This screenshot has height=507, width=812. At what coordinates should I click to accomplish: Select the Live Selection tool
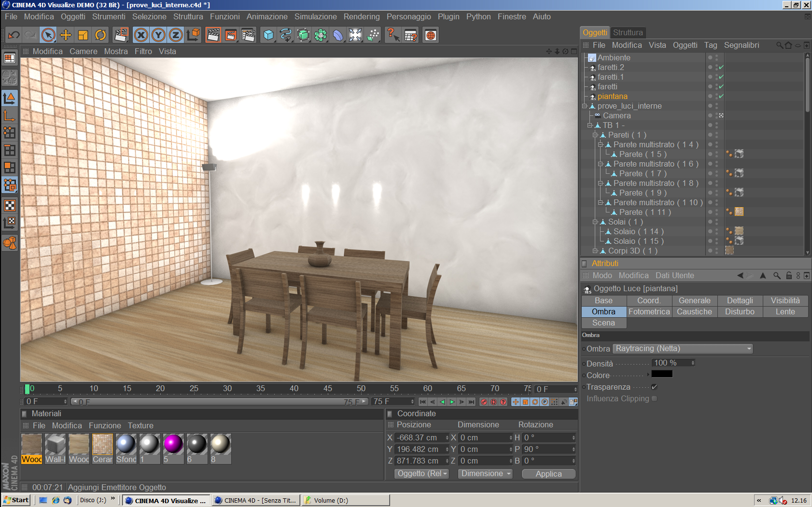[48, 35]
